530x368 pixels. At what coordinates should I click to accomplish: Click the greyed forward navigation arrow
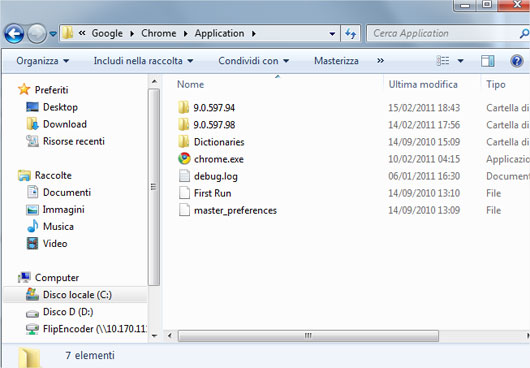tap(37, 34)
